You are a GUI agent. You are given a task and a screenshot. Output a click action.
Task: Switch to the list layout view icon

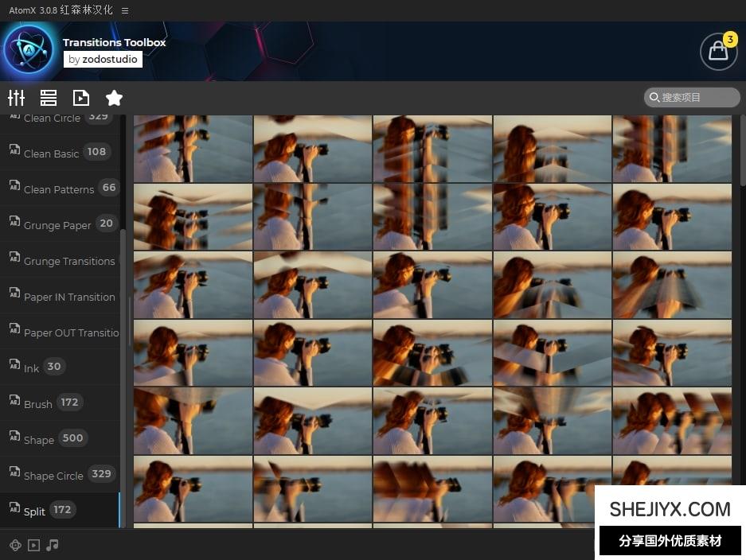49,98
